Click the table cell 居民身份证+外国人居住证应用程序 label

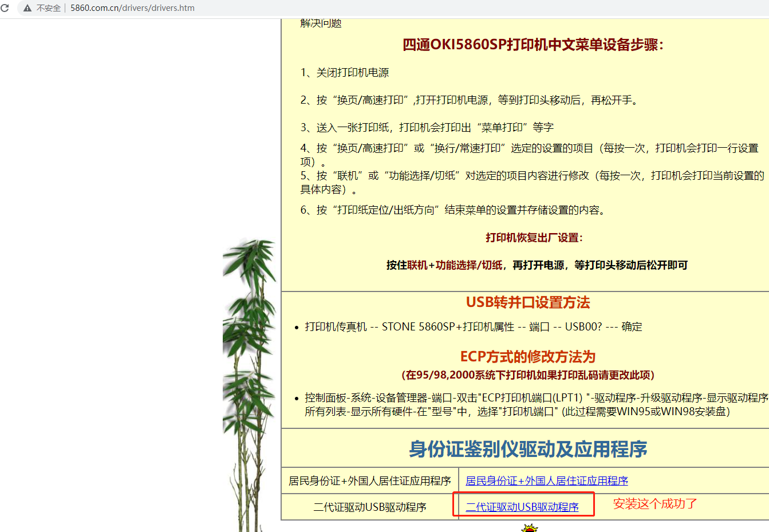pyautogui.click(x=370, y=481)
